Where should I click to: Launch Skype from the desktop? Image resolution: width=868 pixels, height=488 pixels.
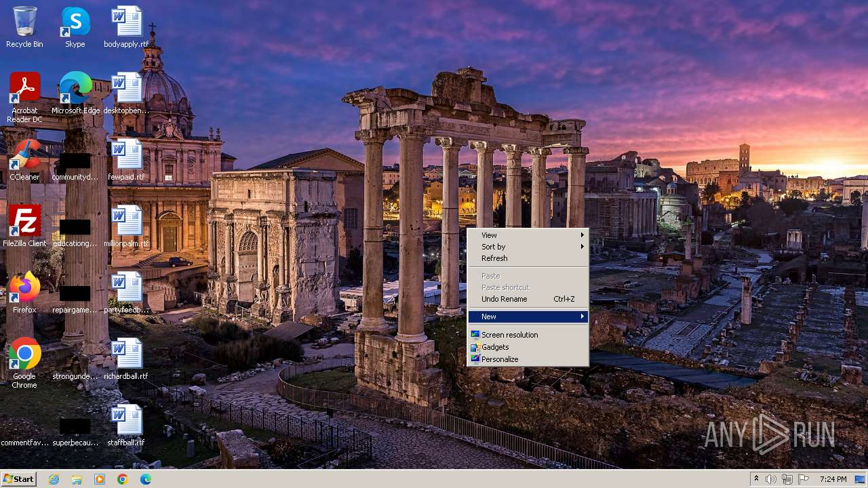tap(75, 28)
